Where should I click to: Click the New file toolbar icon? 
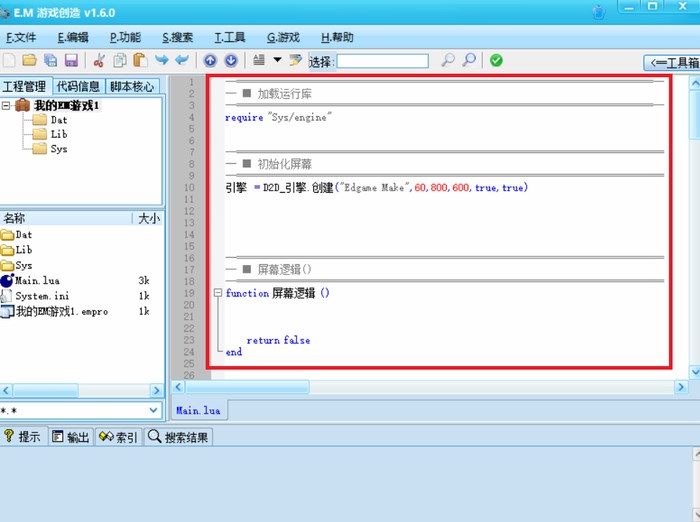coord(9,60)
